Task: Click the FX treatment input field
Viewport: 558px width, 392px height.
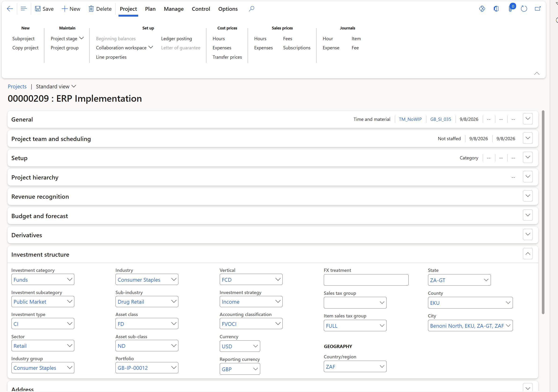Action: (x=366, y=280)
